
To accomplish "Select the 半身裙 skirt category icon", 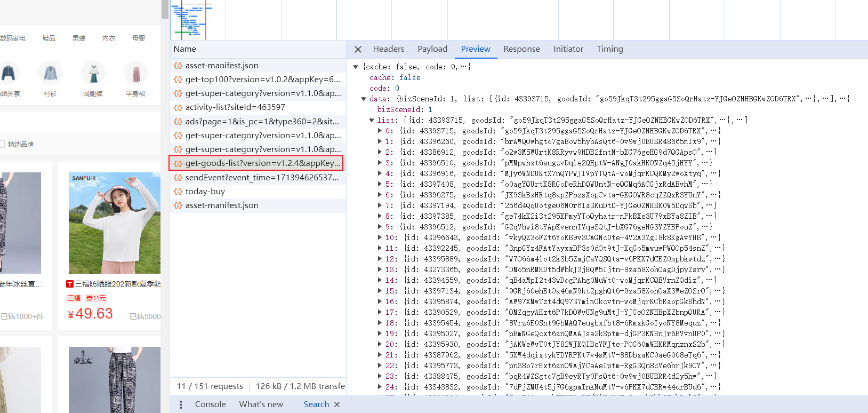I will [x=135, y=73].
